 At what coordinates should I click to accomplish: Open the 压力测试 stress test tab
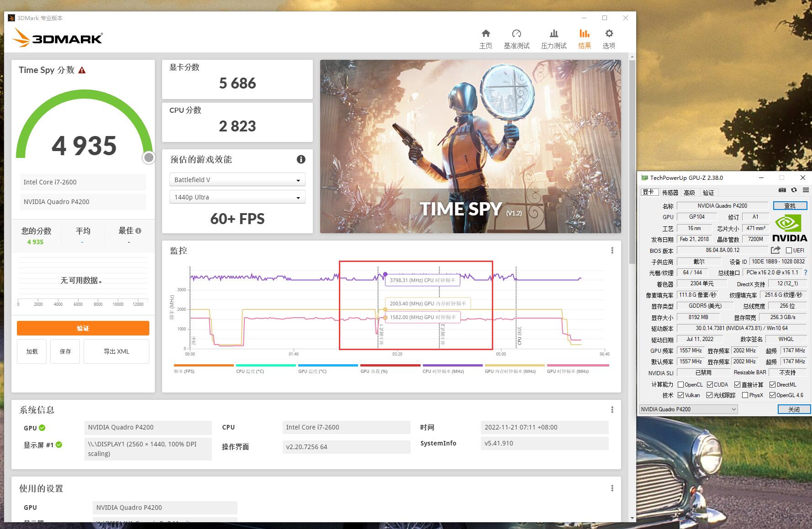pyautogui.click(x=554, y=39)
